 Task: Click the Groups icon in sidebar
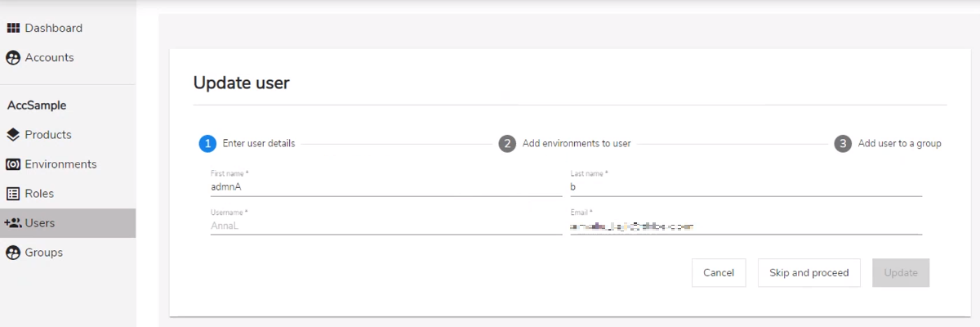coord(13,253)
